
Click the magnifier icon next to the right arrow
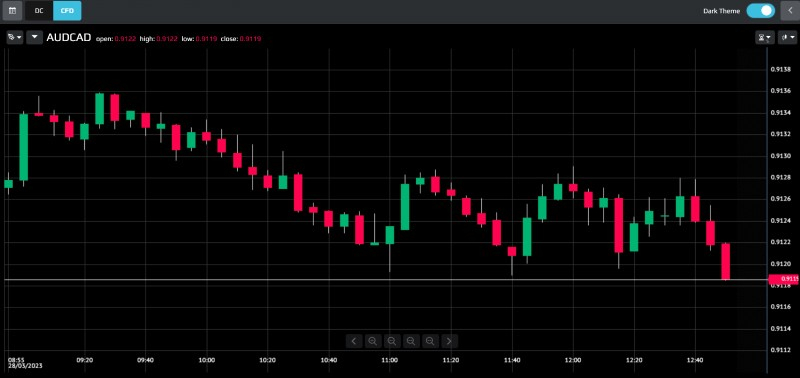tap(430, 341)
